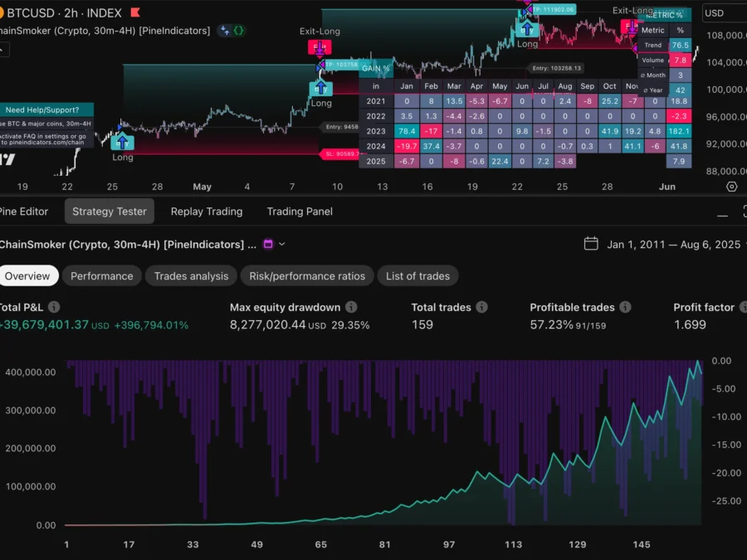
Task: Click the Buy arrow marker labeled Long near 25
Action: (123, 142)
